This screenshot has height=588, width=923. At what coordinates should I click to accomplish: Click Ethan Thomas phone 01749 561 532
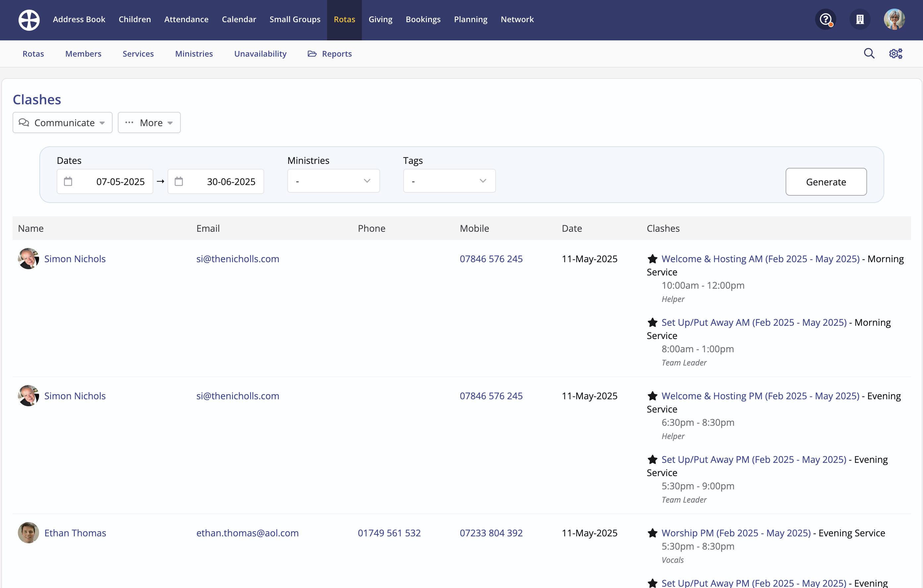click(389, 533)
